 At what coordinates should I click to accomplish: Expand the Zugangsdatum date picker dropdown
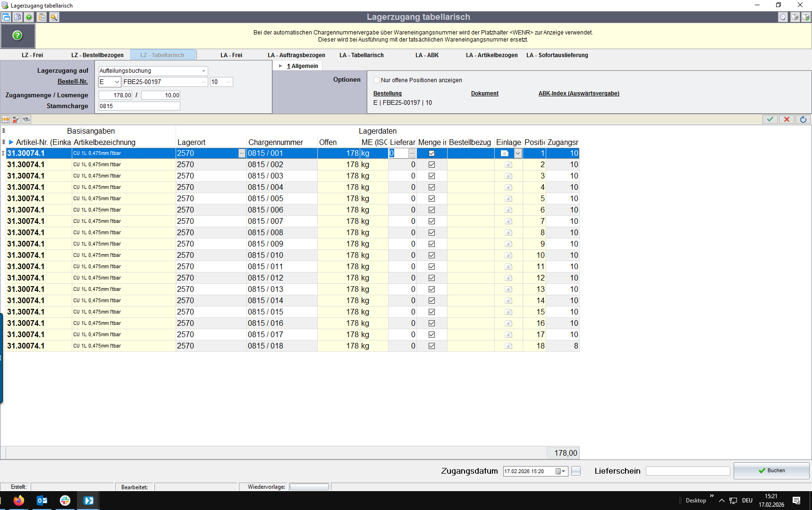click(x=563, y=471)
